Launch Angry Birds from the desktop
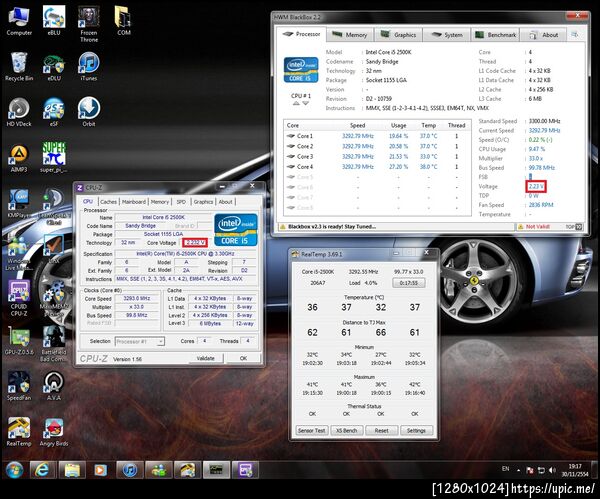The height and width of the screenshot is (499, 600). (x=54, y=432)
